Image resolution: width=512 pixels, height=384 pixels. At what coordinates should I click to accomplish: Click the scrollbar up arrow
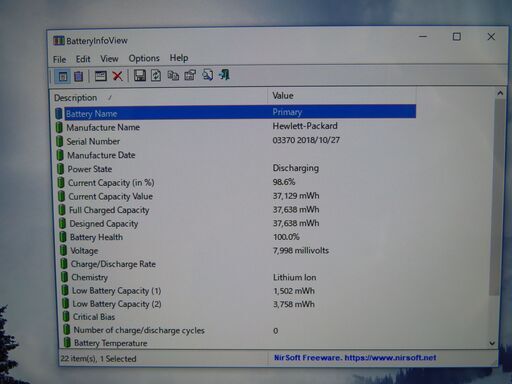500,93
